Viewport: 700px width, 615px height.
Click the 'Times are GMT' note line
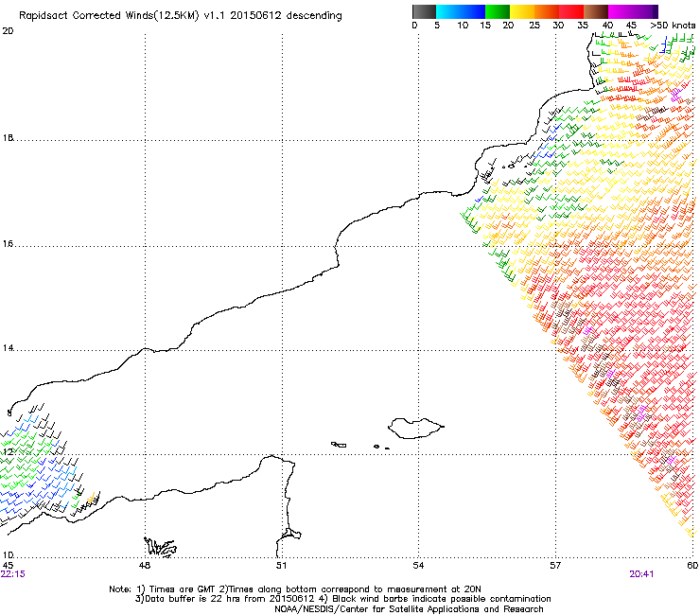coord(295,589)
